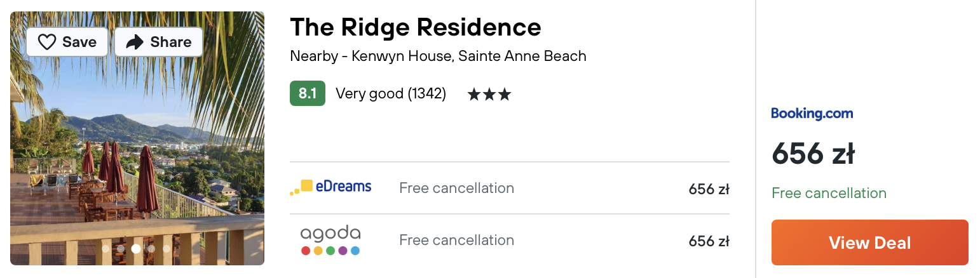Click the agoda logo
The image size is (980, 278).
click(330, 240)
